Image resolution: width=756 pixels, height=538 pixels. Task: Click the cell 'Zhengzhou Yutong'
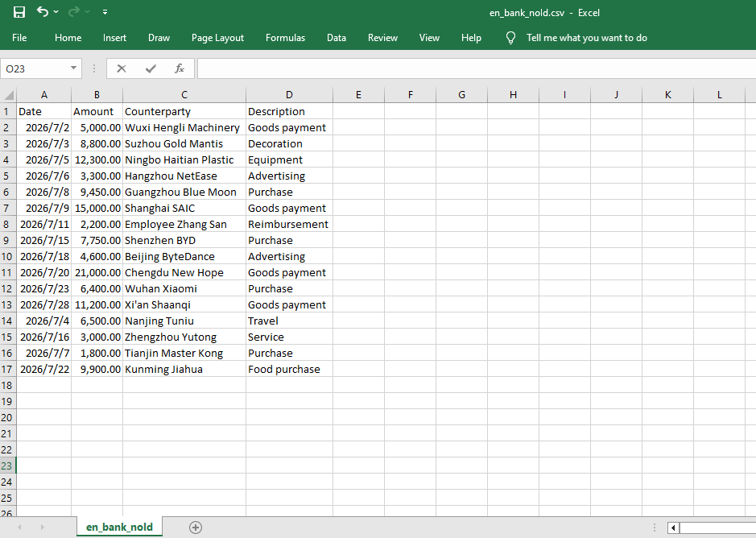[x=184, y=337]
